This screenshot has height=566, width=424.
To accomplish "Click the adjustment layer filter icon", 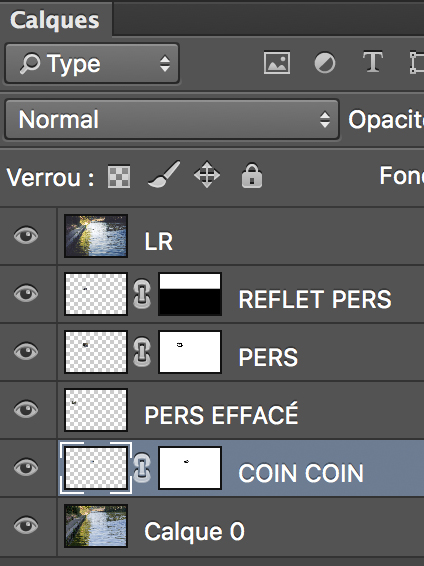I will click(325, 63).
